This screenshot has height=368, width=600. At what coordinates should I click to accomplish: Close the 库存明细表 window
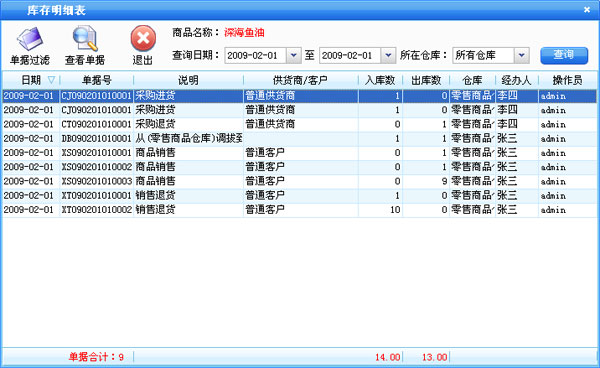[x=587, y=10]
